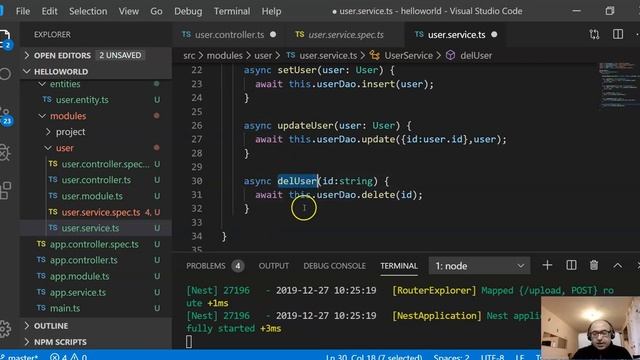Click the Ln 30, Col 18 status item
This screenshot has height=360, width=640.
coord(374,357)
